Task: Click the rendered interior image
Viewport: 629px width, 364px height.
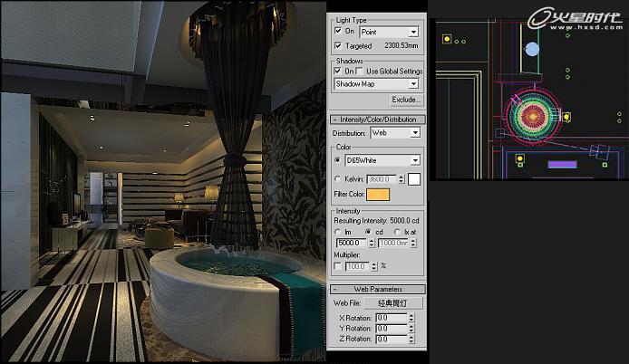Action: (x=163, y=181)
